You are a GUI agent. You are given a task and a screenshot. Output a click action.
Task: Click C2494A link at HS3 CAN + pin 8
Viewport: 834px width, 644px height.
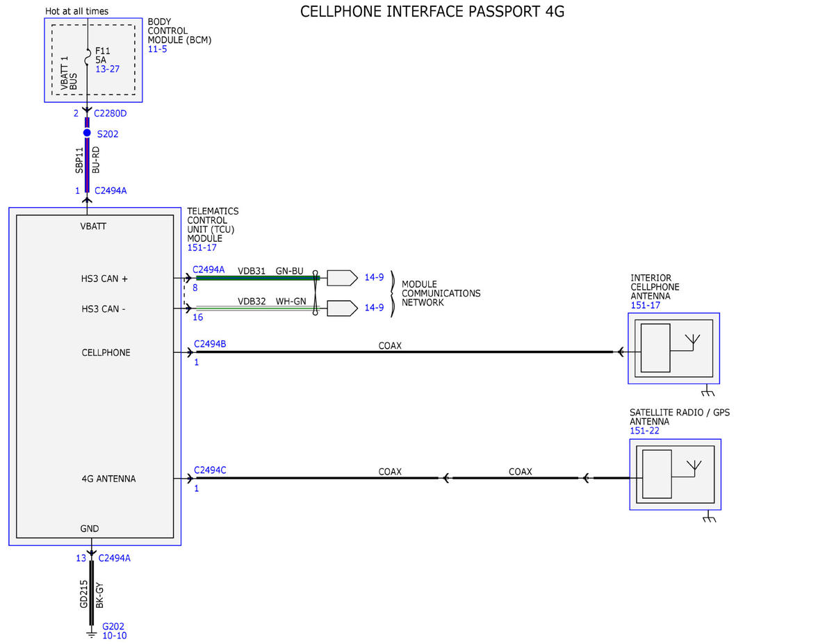pyautogui.click(x=208, y=270)
